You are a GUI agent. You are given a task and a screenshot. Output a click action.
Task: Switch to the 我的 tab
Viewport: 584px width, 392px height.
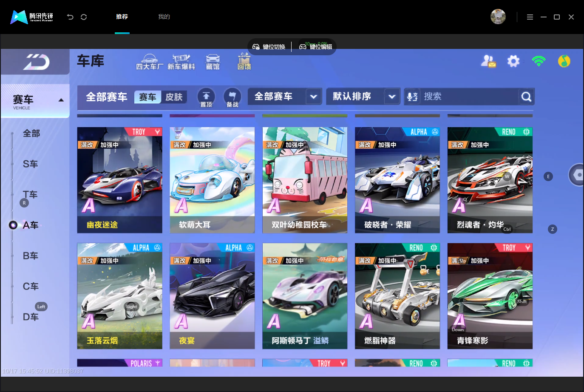tap(164, 17)
